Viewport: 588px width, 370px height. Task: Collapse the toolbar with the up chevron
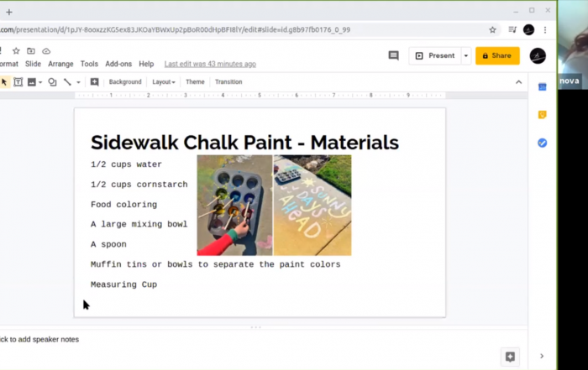pos(518,82)
